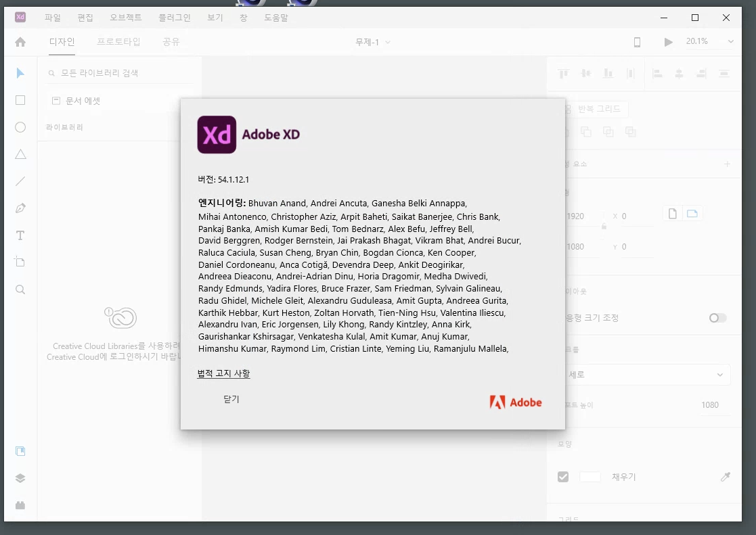Click the version text 54.1.12.1
The image size is (756, 535).
tap(234, 180)
